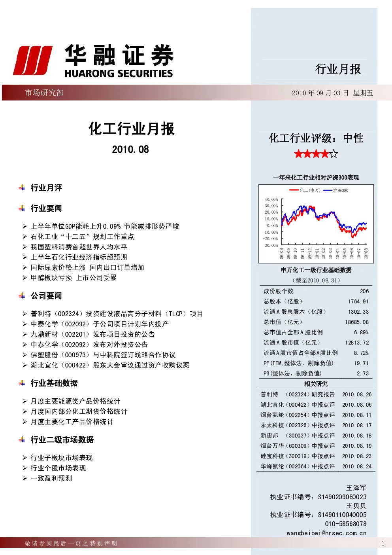Click the bullet icon beside 行业要闻
The height and width of the screenshot is (555, 392).
point(22,208)
